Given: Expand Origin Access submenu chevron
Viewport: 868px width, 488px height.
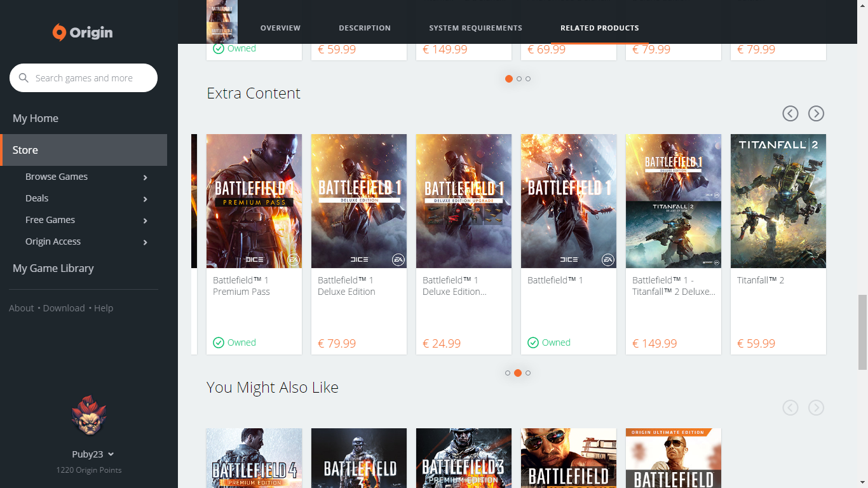Looking at the screenshot, I should tap(146, 242).
